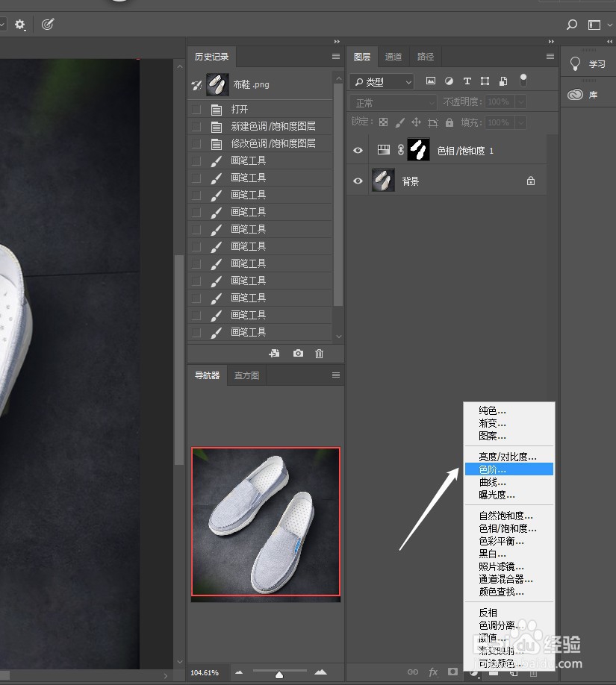Open the 导航器 panel menu
This screenshot has width=616, height=685.
pyautogui.click(x=335, y=375)
